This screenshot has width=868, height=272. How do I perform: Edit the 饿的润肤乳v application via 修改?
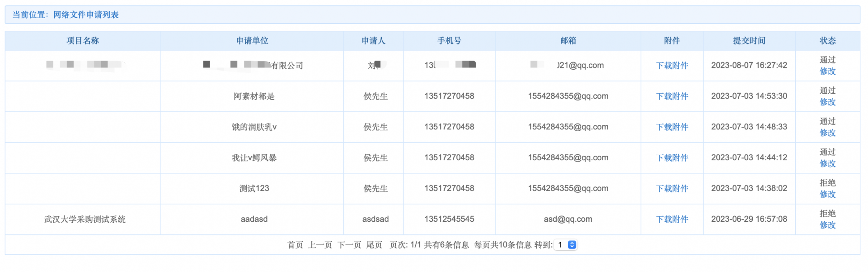[x=827, y=133]
